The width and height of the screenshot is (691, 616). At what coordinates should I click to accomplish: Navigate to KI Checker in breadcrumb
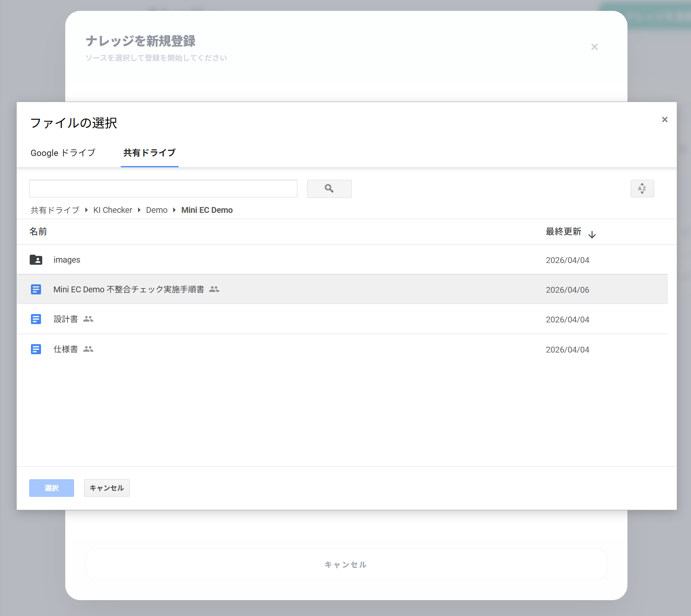click(x=113, y=210)
